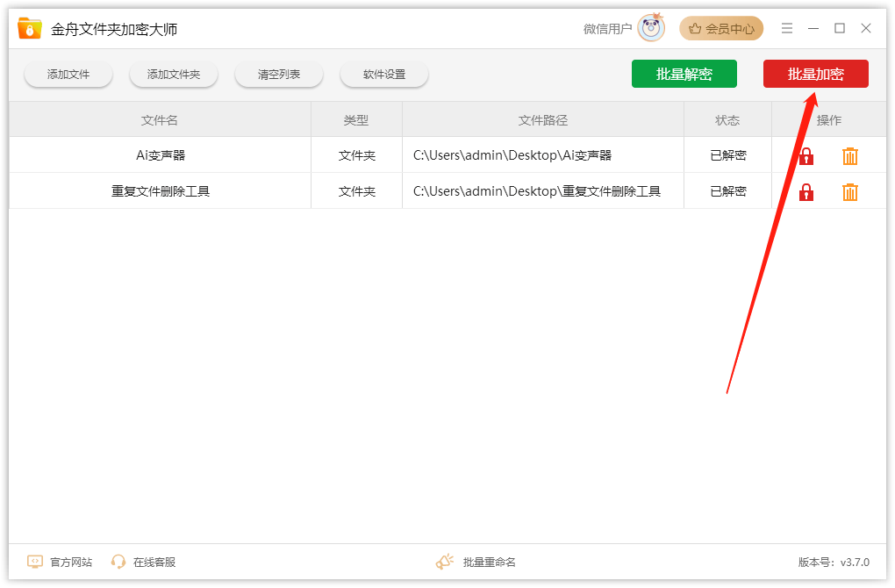Click the 文件名 column header
This screenshot has width=895, height=588.
coord(160,120)
